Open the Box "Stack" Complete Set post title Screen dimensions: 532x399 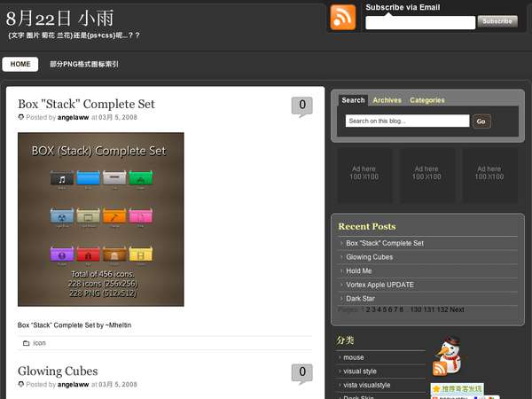[86, 104]
